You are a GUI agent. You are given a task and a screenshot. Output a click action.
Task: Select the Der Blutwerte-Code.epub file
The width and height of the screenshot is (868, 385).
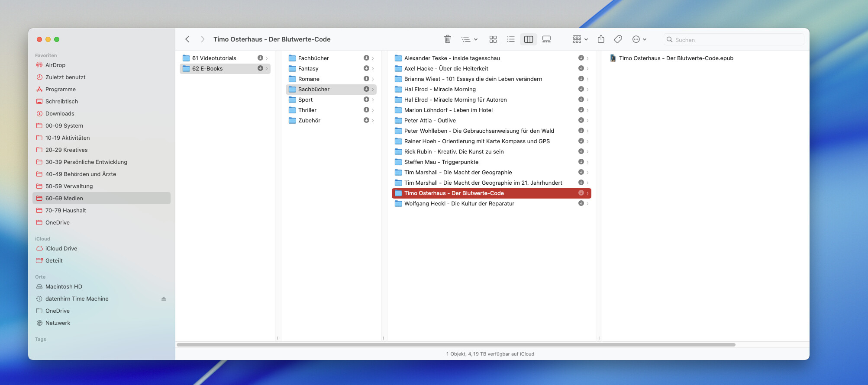pos(676,58)
